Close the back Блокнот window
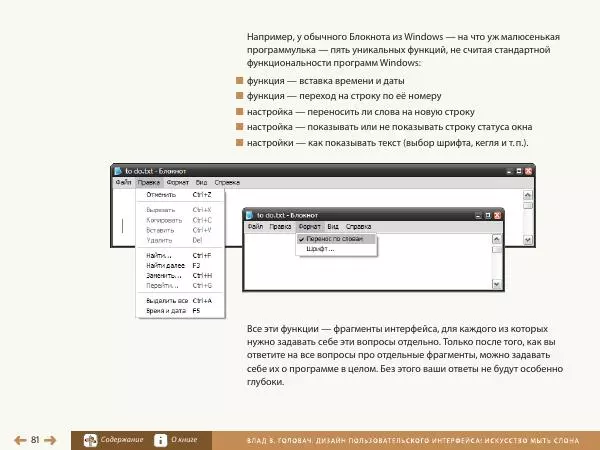Screen dimensions: 600x450 tap(528, 171)
